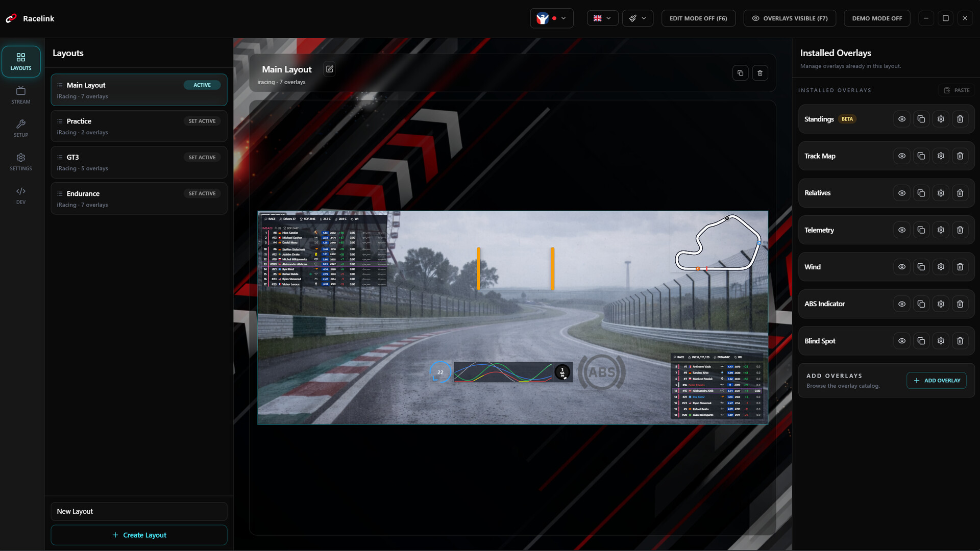This screenshot has height=551, width=980.
Task: Click the New Layout name field
Action: pos(139,511)
